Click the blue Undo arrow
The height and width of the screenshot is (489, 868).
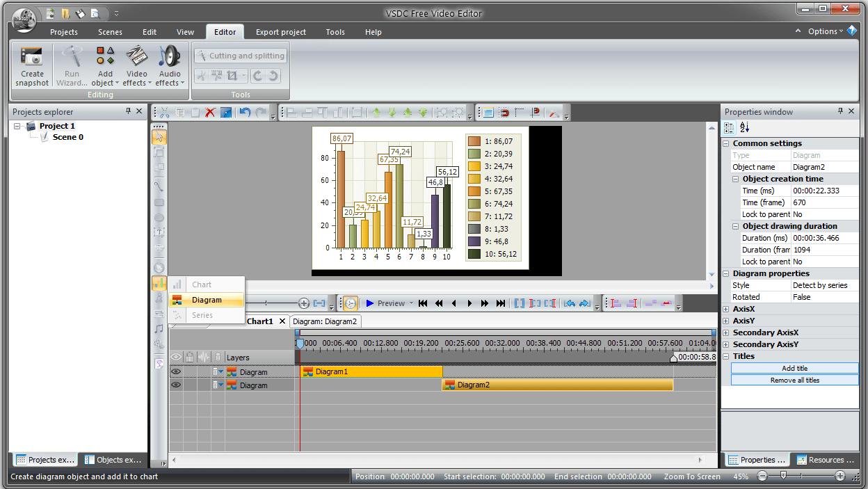click(x=245, y=112)
